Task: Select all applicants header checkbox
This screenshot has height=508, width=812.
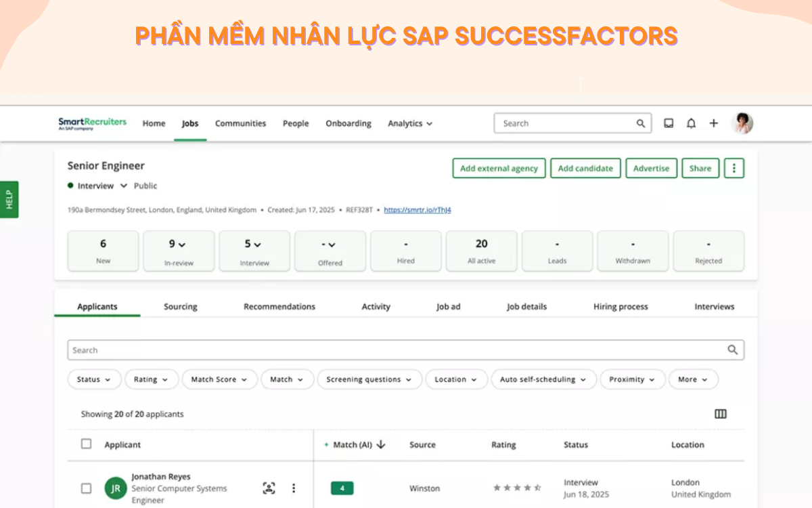Action: point(86,444)
